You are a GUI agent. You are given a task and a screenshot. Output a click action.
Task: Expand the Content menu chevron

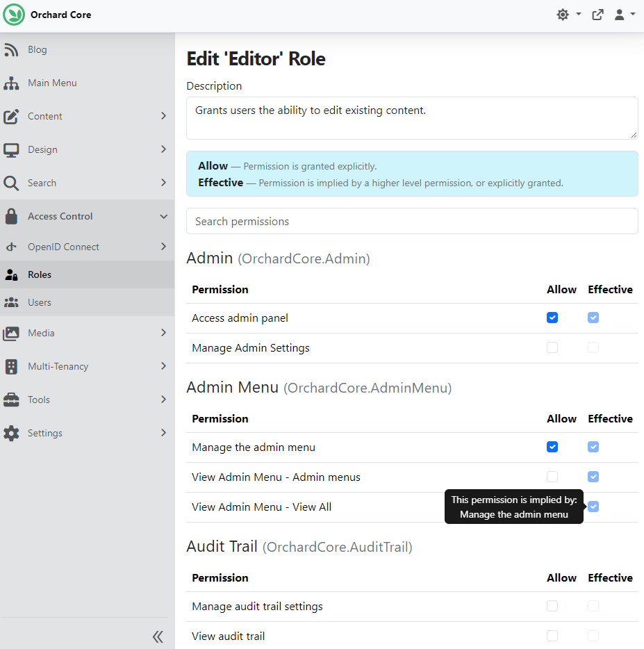point(163,116)
